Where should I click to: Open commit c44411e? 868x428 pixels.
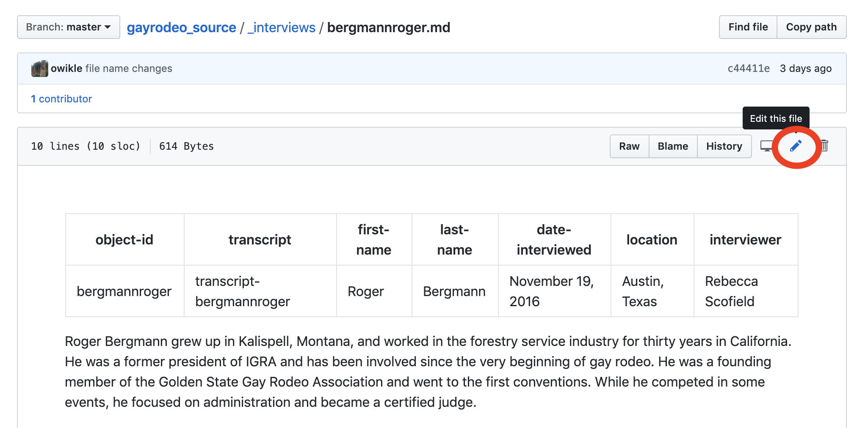click(x=749, y=68)
